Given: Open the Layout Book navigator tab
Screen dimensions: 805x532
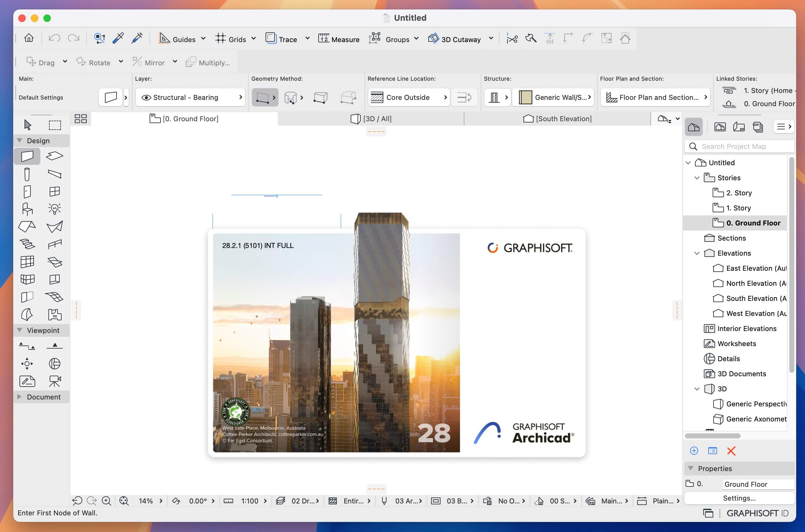Looking at the screenshot, I should pos(739,127).
